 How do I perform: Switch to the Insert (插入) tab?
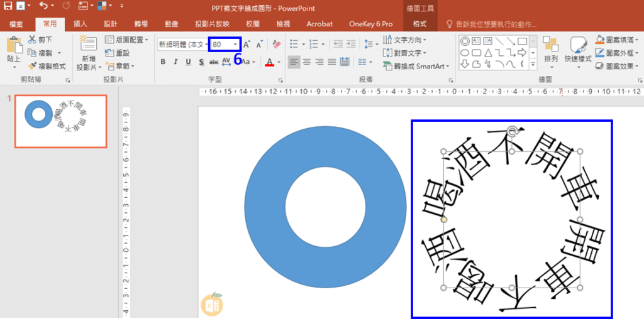(80, 24)
